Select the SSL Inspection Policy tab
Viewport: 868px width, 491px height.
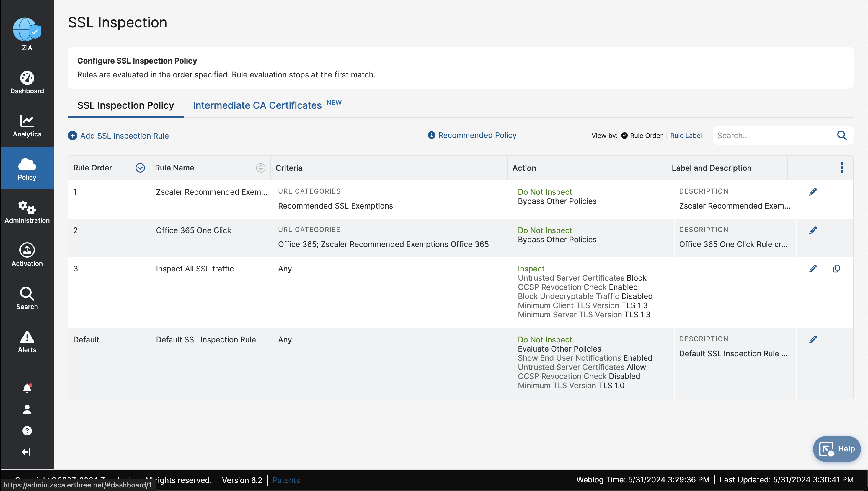coord(125,105)
